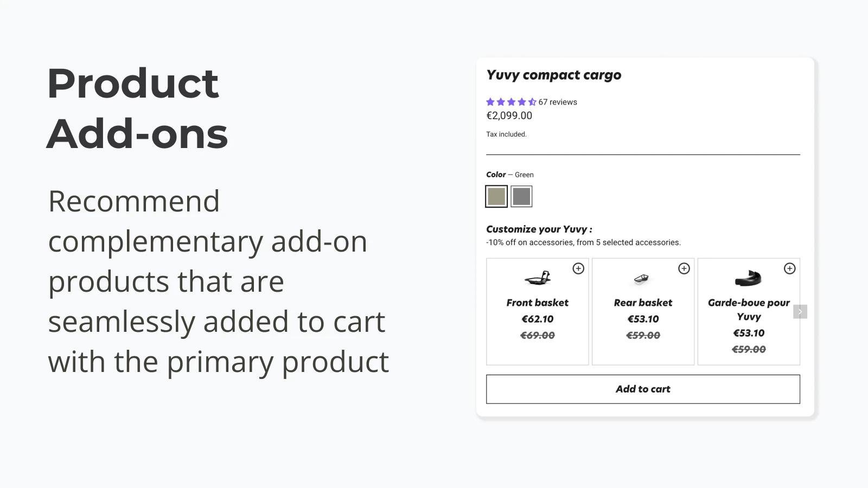Click the next arrow to show more accessories

[800, 311]
